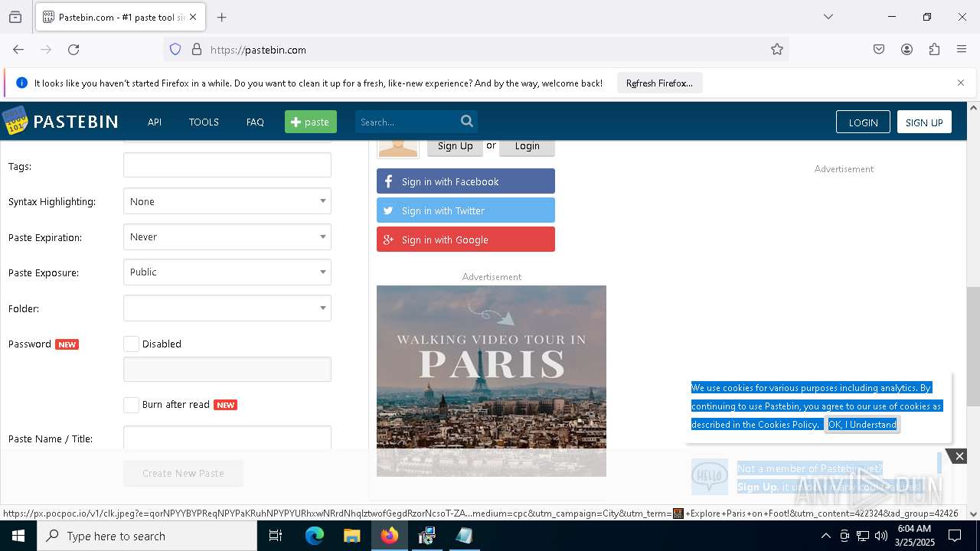Open FAQ menu item
Image resolution: width=980 pixels, height=551 pixels.
tap(255, 122)
